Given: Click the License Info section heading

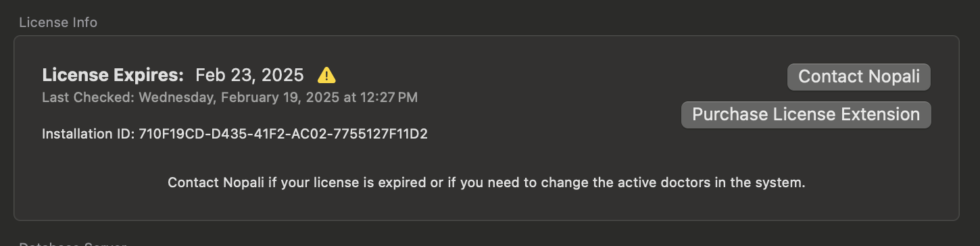Looking at the screenshot, I should tap(58, 22).
